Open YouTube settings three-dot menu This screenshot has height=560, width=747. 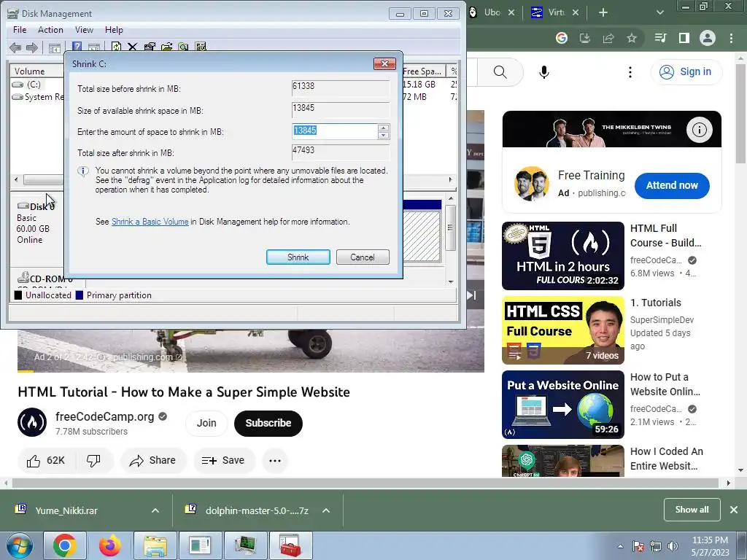tap(630, 72)
